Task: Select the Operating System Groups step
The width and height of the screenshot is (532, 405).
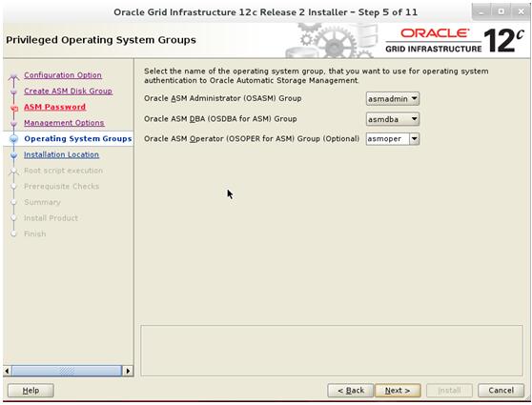Action: (x=77, y=138)
